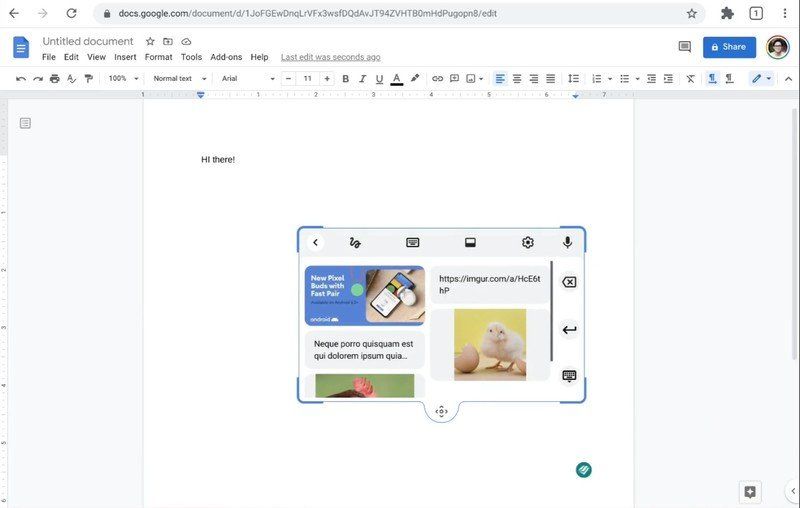Hide the menus with the up chevron
Image resolution: width=800 pixels, height=508 pixels.
click(788, 79)
